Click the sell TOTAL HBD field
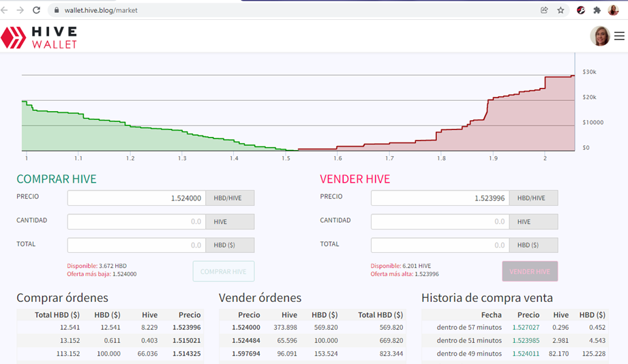The height and width of the screenshot is (364, 628). point(440,245)
